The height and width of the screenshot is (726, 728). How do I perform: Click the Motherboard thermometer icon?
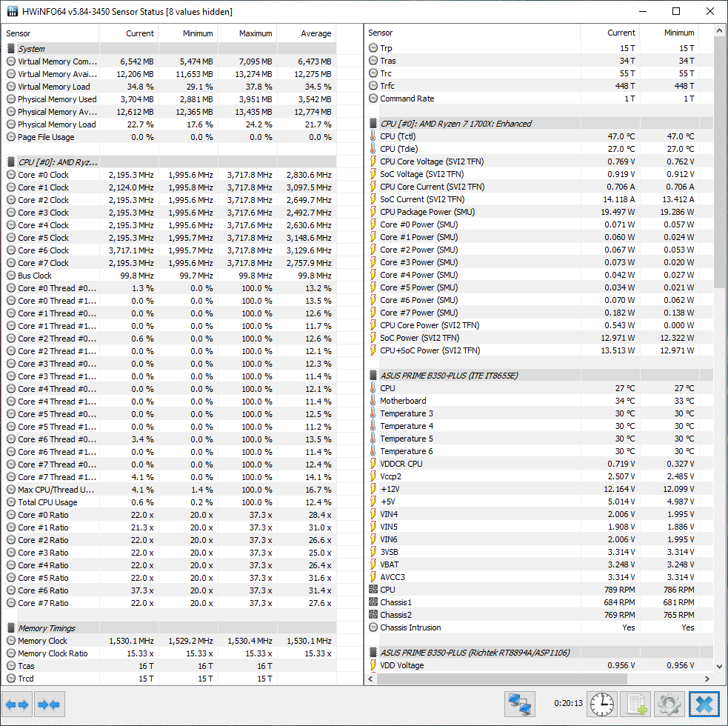373,400
